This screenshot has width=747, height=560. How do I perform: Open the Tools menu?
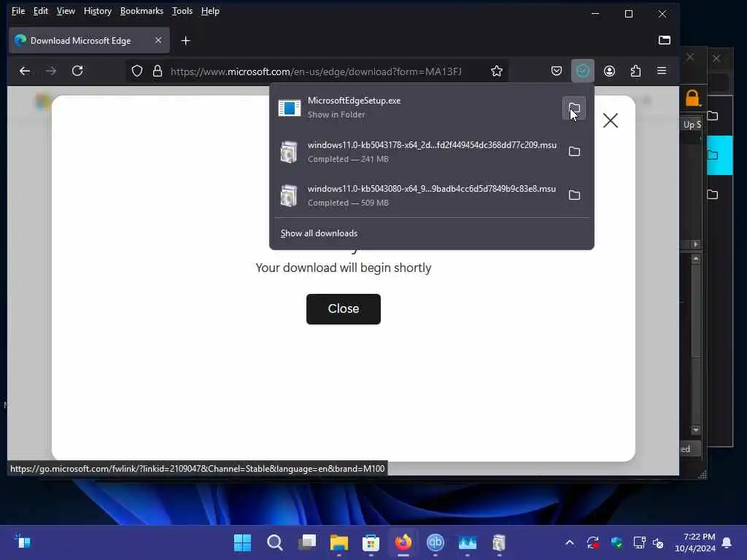(182, 10)
